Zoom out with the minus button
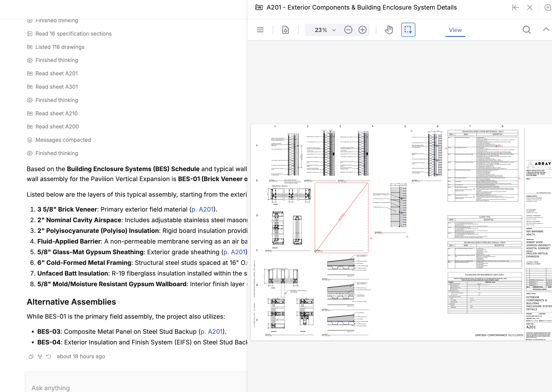 point(348,30)
